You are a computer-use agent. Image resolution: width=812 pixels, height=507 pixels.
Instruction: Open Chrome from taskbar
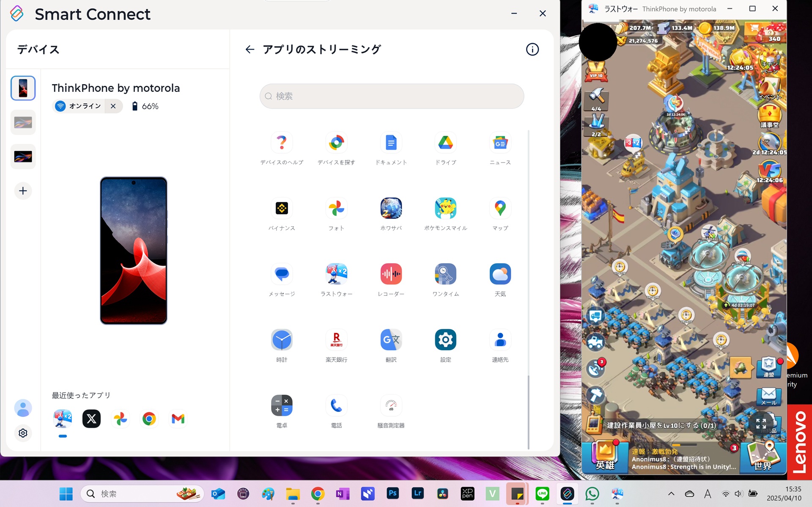tap(318, 494)
